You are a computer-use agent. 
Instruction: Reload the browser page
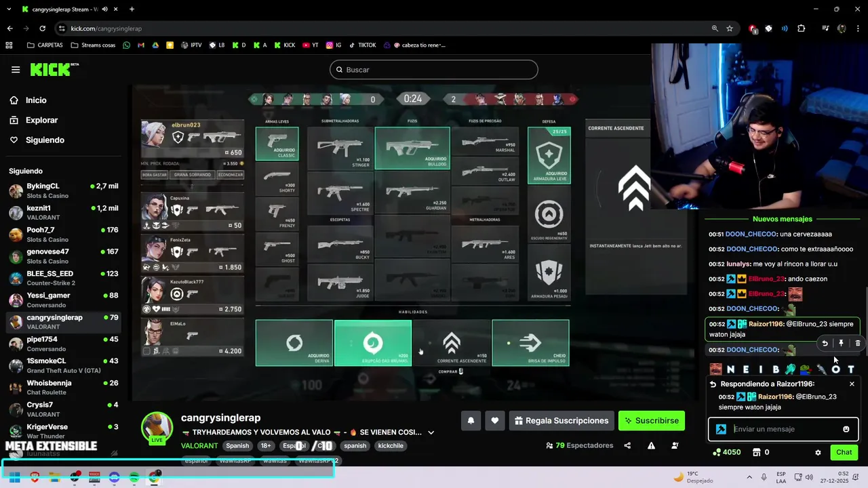click(42, 28)
